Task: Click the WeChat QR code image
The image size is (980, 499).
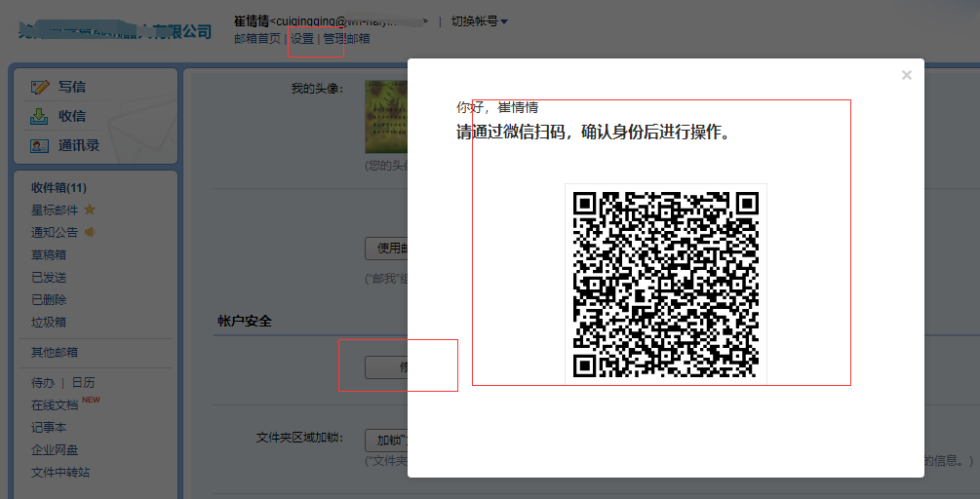Action: click(665, 283)
